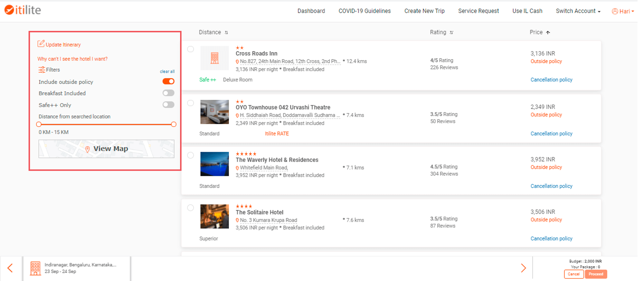
Task: Open the Hari user menu
Action: tap(623, 11)
